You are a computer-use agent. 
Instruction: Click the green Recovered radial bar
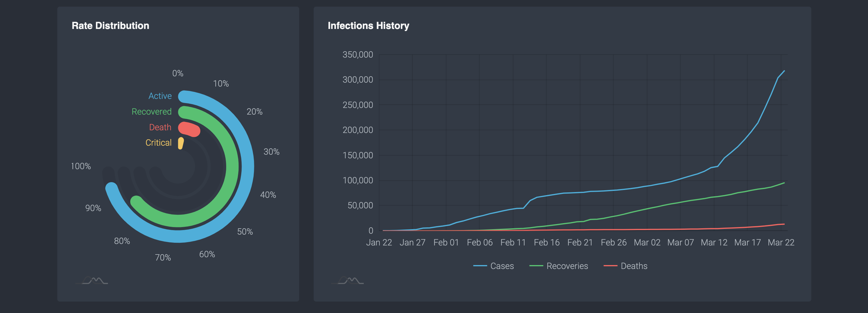coord(232,167)
